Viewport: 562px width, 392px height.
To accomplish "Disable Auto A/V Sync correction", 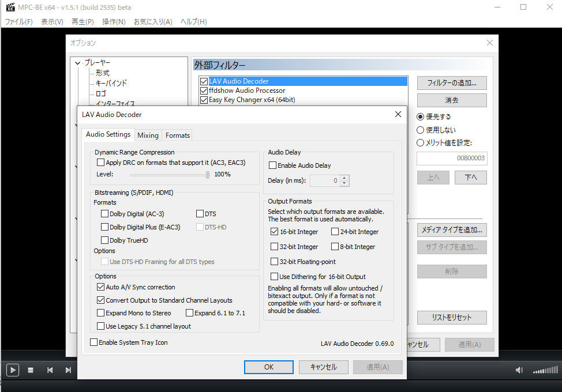I will [x=101, y=287].
